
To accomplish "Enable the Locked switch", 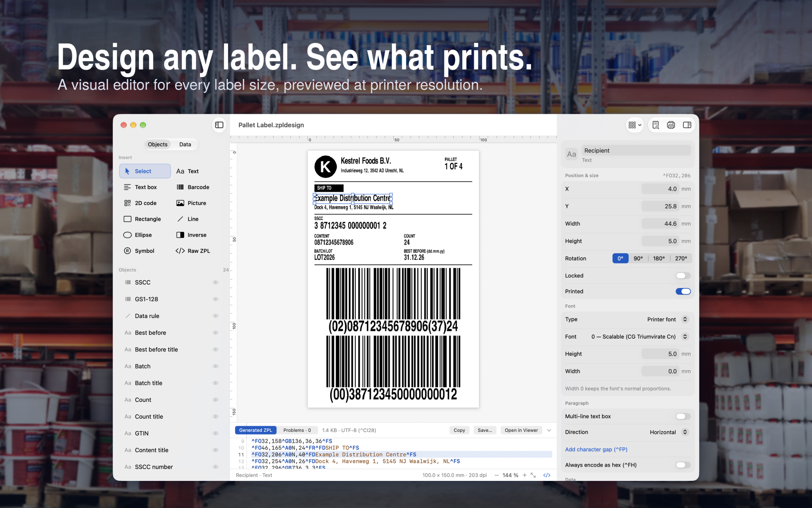I will (683, 275).
